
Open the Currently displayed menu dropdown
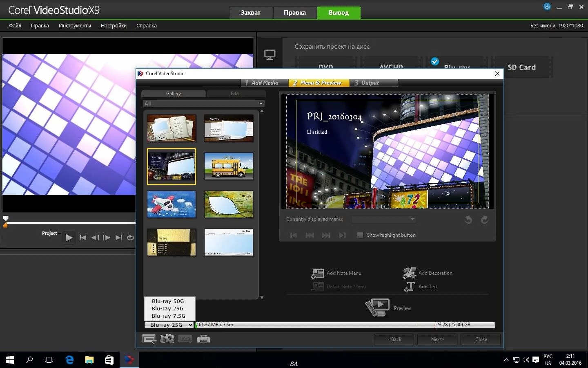click(x=384, y=220)
